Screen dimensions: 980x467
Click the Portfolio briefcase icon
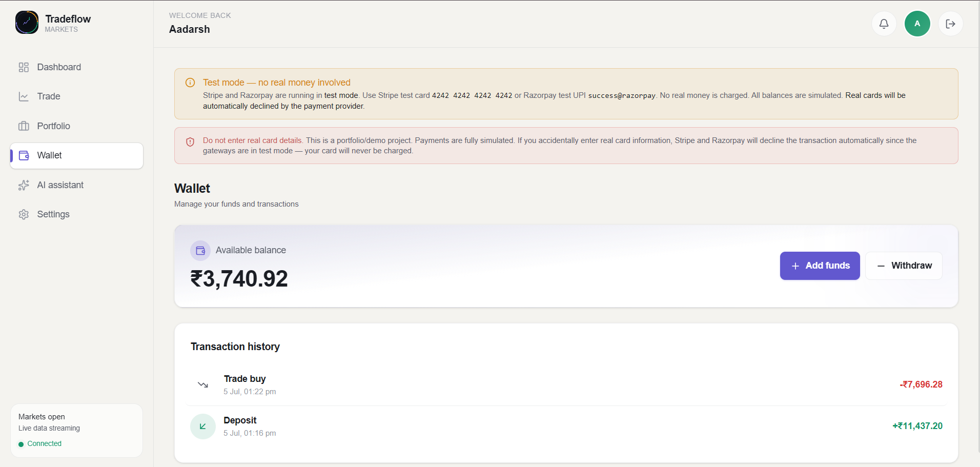click(24, 126)
